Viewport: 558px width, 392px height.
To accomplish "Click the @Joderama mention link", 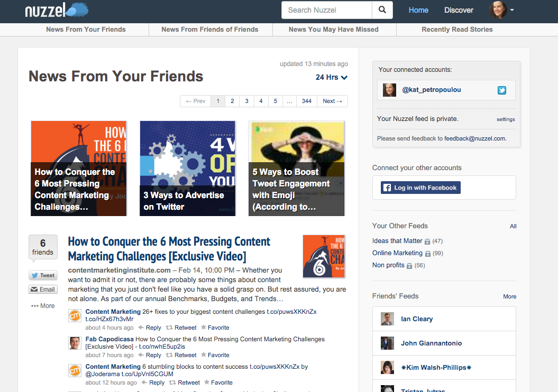I will point(103,374).
